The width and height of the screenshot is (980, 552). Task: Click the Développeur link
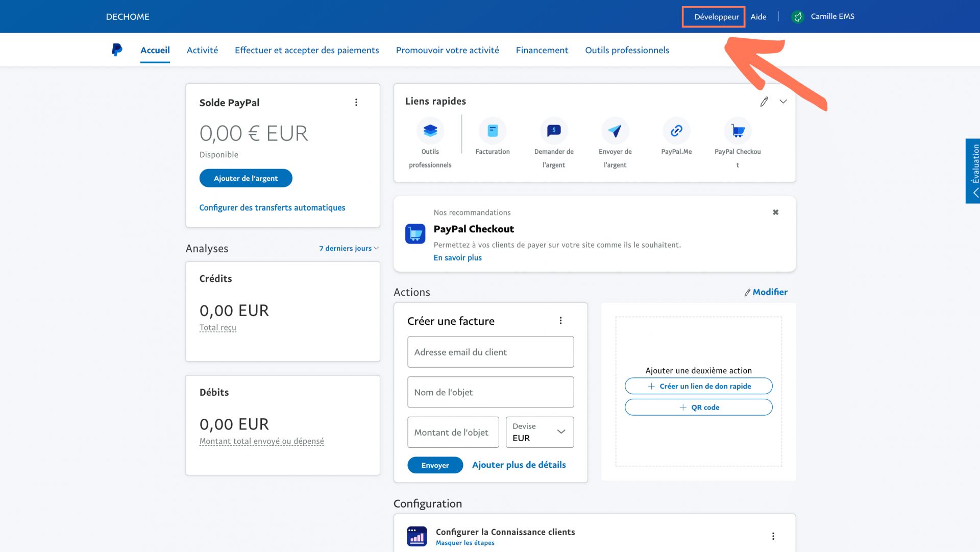point(716,17)
